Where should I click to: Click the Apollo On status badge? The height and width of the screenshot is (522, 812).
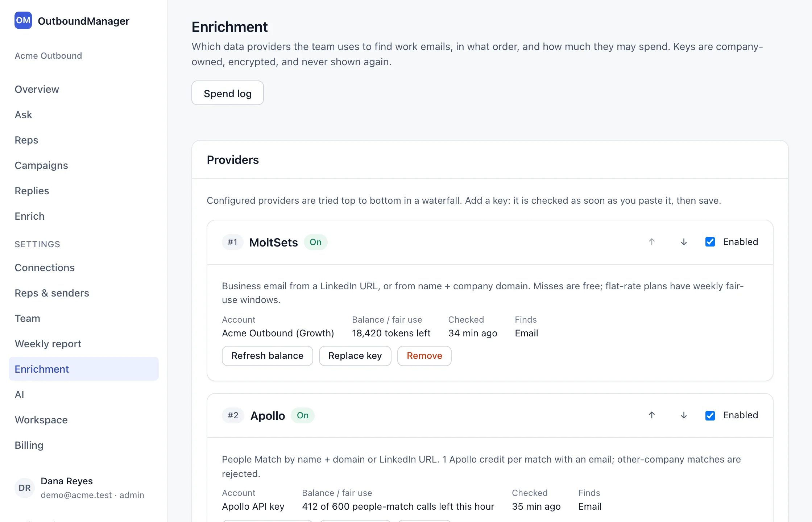pyautogui.click(x=303, y=415)
